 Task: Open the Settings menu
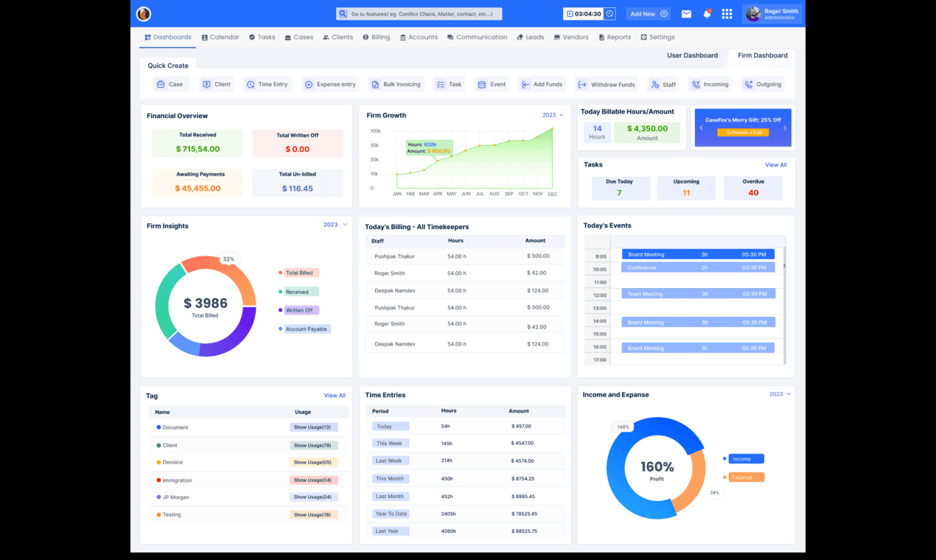coord(657,37)
